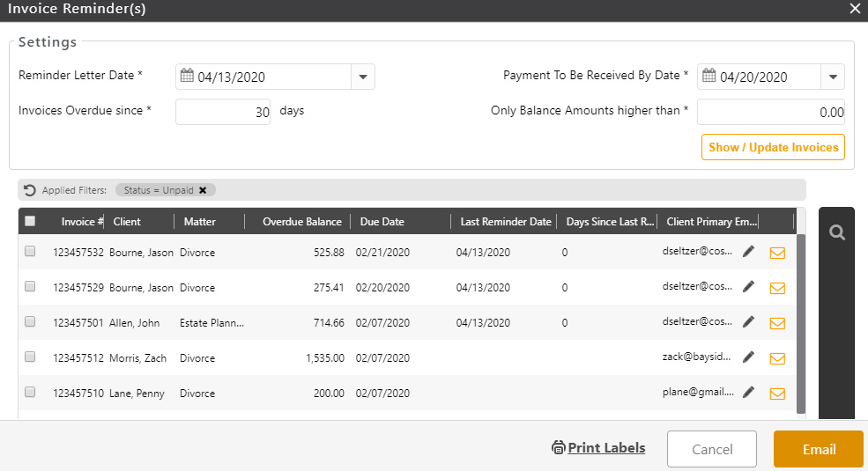The height and width of the screenshot is (471, 868).
Task: Click the Show / Update Invoices button
Action: tap(773, 147)
